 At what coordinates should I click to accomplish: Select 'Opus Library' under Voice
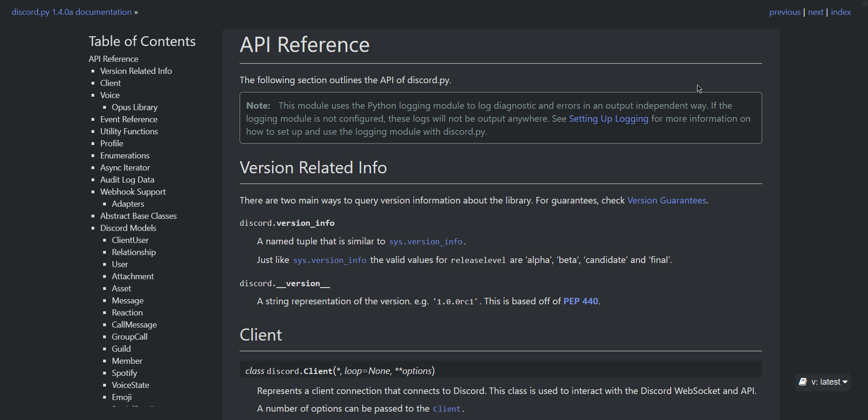(135, 107)
